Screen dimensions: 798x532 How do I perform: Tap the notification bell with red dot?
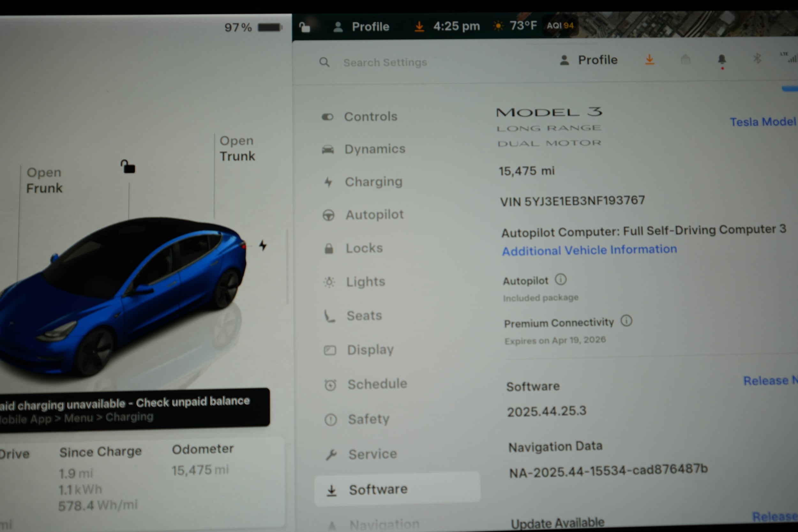(722, 60)
